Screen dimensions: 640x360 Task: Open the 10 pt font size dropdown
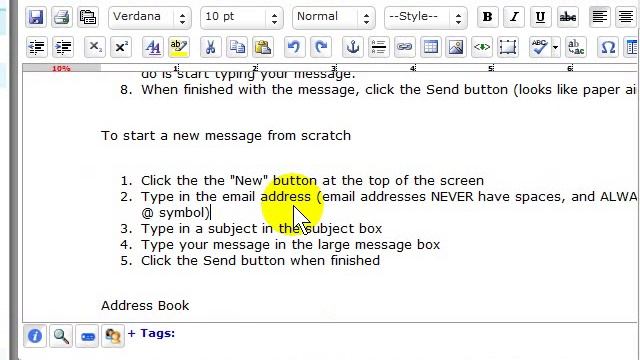242,17
